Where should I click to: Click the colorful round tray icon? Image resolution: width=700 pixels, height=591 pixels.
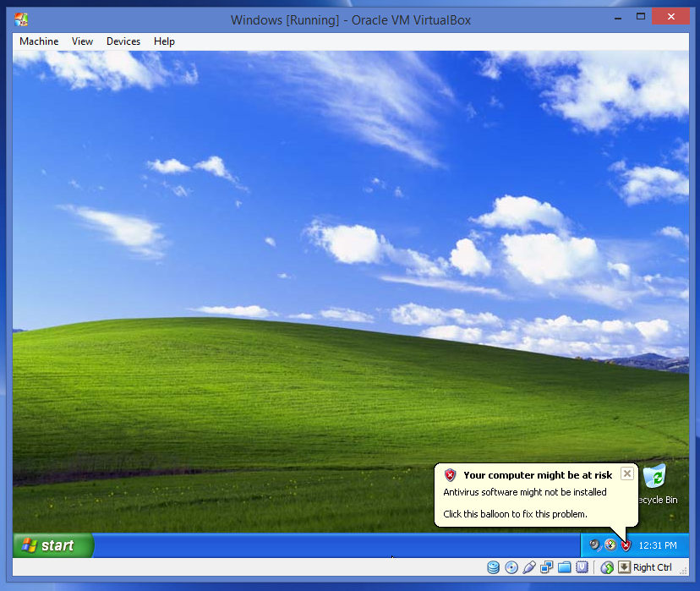[610, 545]
